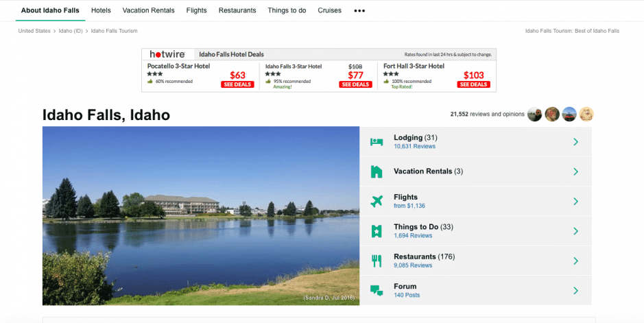This screenshot has height=323, width=644.
Task: Click the third reviewer avatar with helicopter
Action: click(569, 114)
